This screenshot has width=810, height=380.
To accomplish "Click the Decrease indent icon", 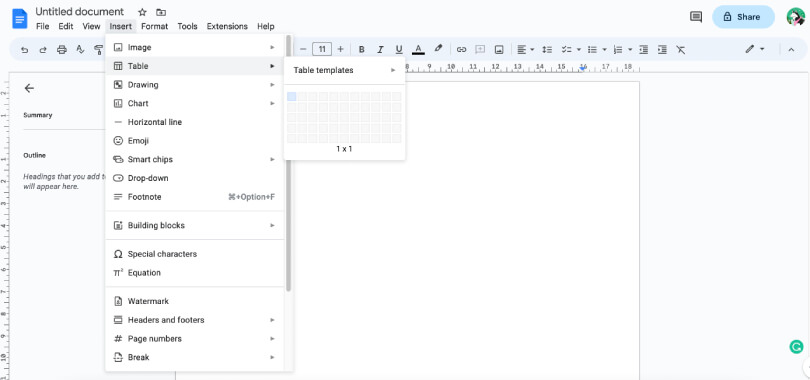I will pyautogui.click(x=644, y=50).
